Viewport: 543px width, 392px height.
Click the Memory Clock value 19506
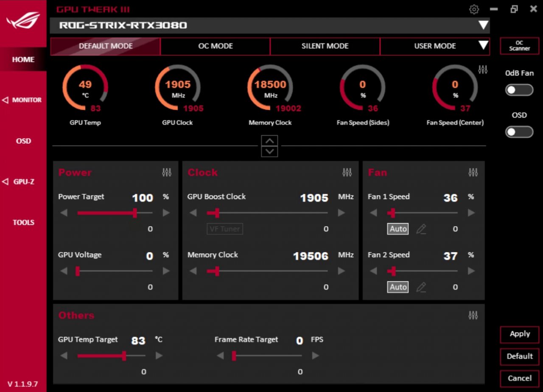311,256
